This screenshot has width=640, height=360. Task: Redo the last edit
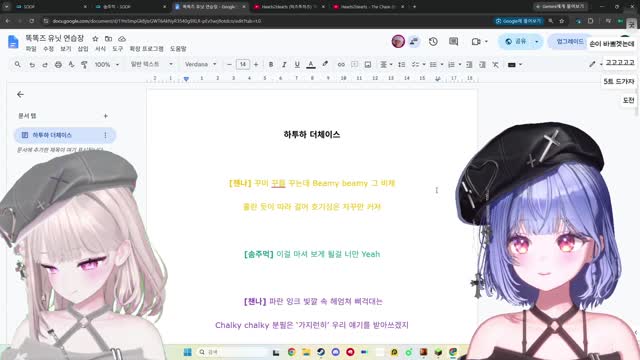point(45,64)
